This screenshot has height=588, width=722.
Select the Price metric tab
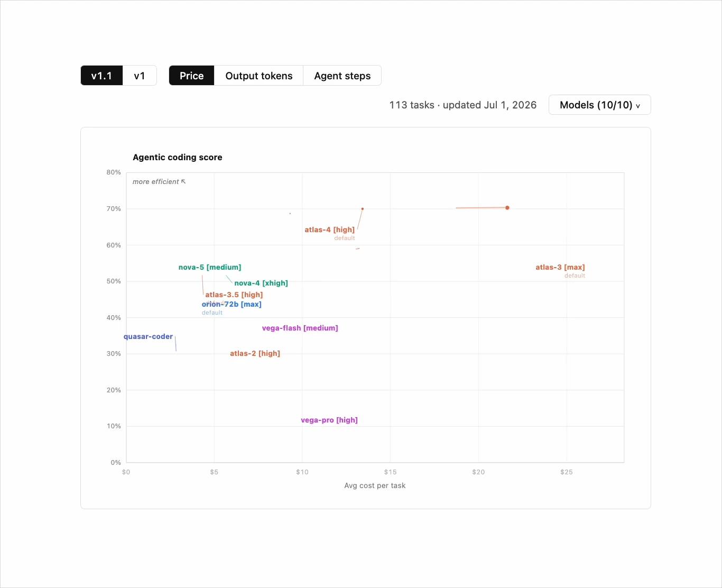191,76
